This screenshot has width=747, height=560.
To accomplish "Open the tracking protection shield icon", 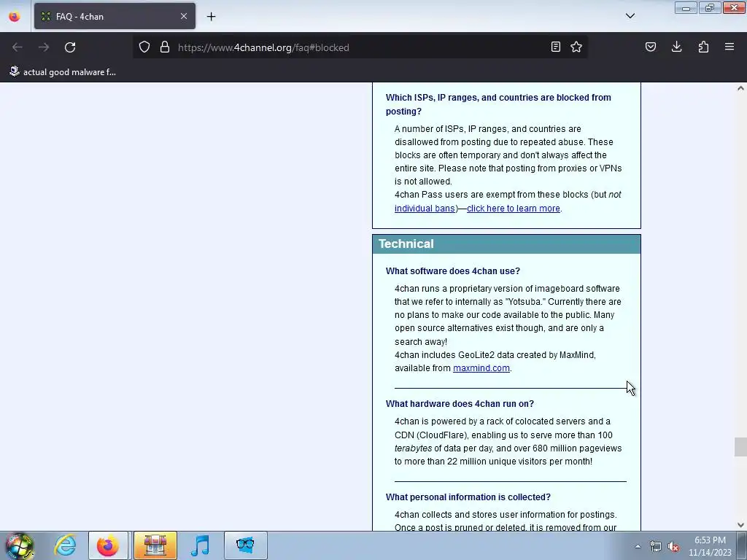I will click(144, 47).
